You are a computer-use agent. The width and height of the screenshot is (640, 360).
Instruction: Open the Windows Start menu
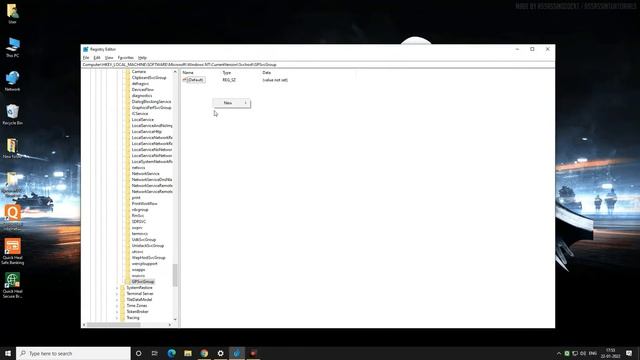pyautogui.click(x=8, y=353)
